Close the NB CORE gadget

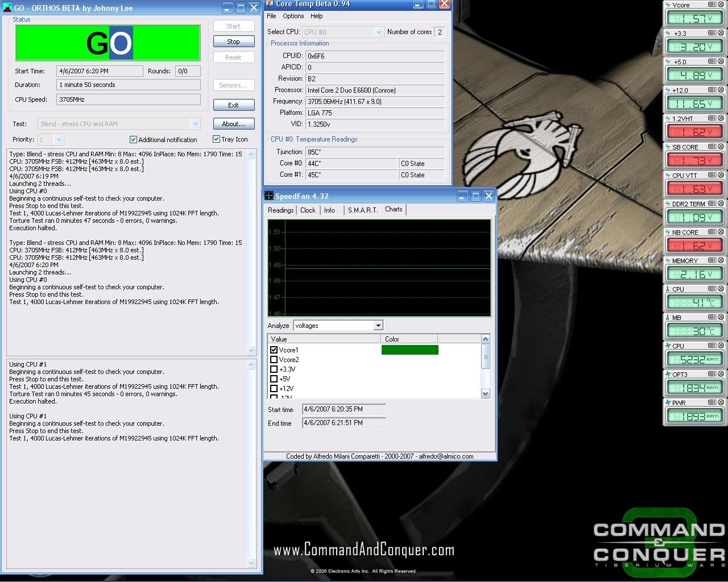tap(720, 232)
